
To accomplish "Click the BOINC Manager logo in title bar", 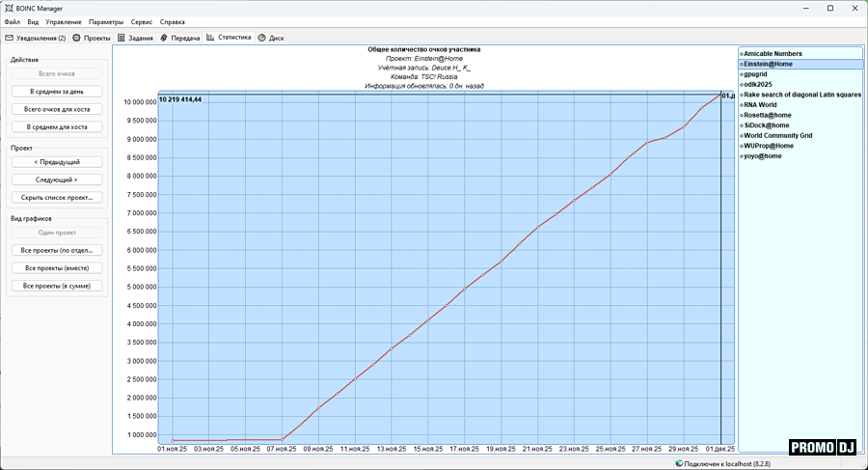I will 9,8.
